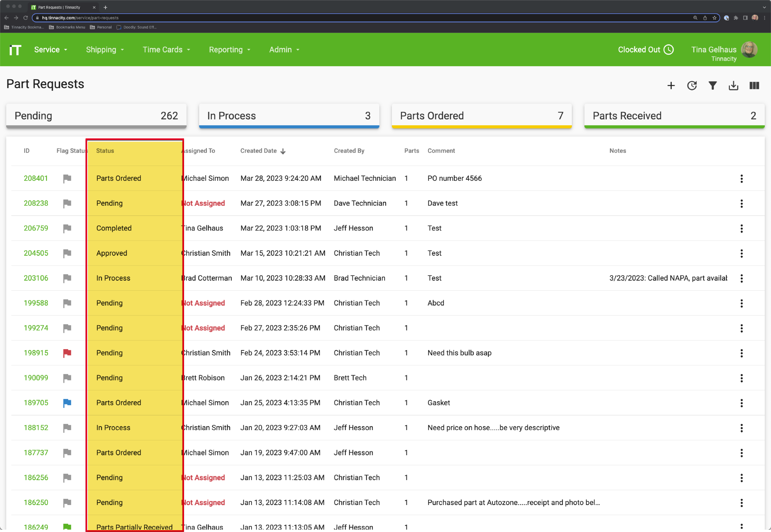This screenshot has height=532, width=771.
Task: Export the part requests data
Action: pyautogui.click(x=733, y=86)
